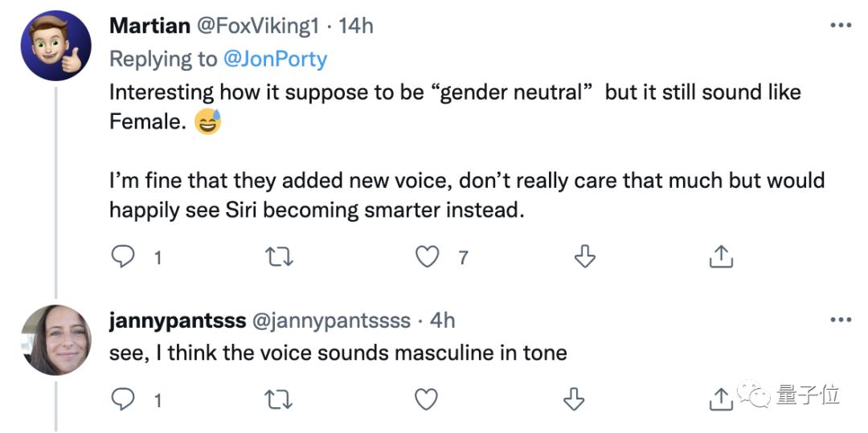Share jannypantsss's tweet
This screenshot has width=868, height=433.
[x=721, y=397]
